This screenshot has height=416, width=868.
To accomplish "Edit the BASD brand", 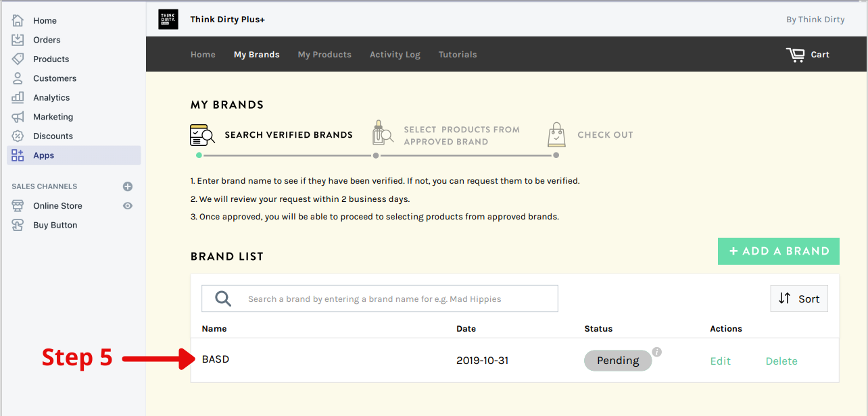I will [721, 361].
